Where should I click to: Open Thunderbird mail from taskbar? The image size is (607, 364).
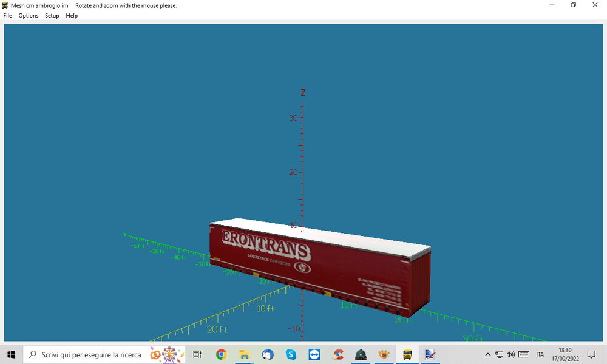coord(268,354)
